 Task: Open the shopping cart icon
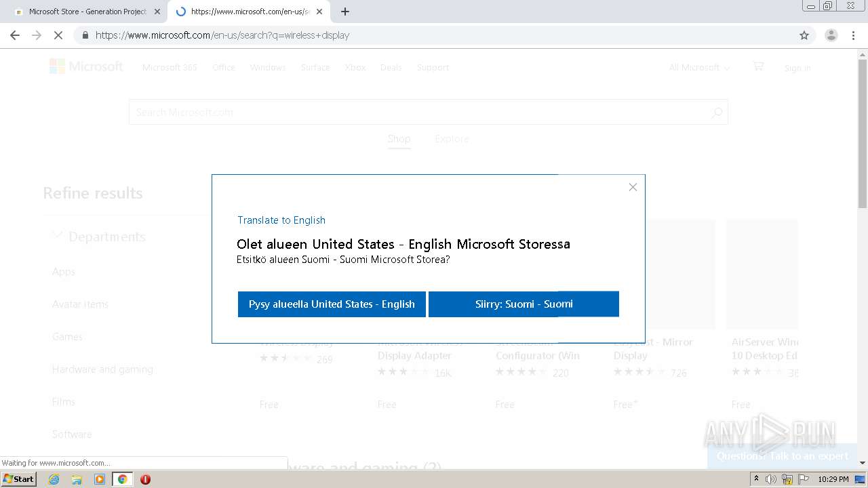coord(758,66)
